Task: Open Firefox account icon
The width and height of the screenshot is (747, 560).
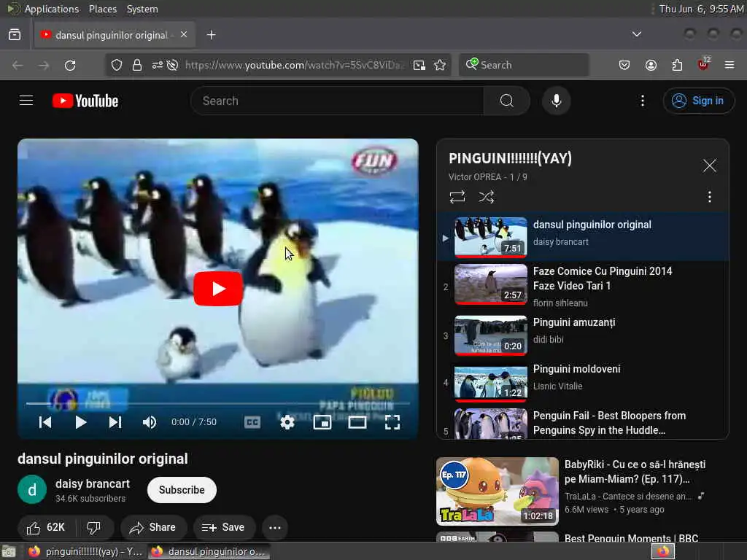Action: coord(651,65)
